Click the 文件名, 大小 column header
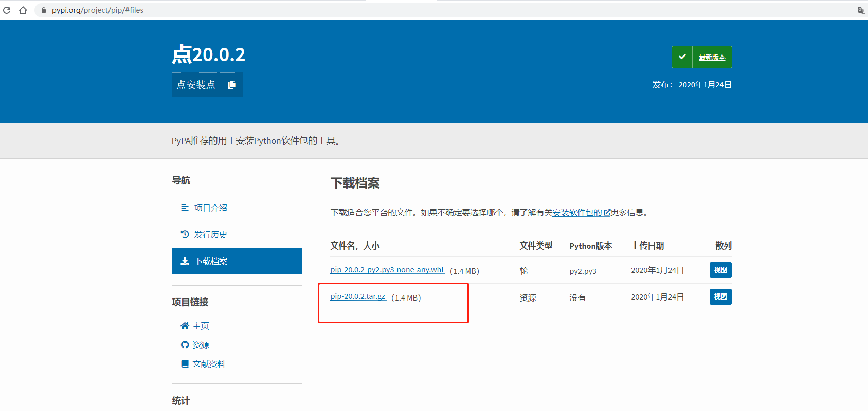The width and height of the screenshot is (868, 411). coord(355,246)
